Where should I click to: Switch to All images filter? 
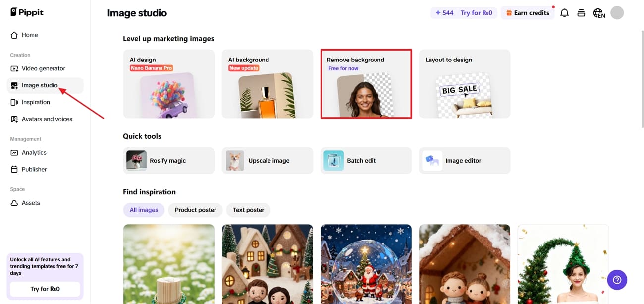[144, 210]
